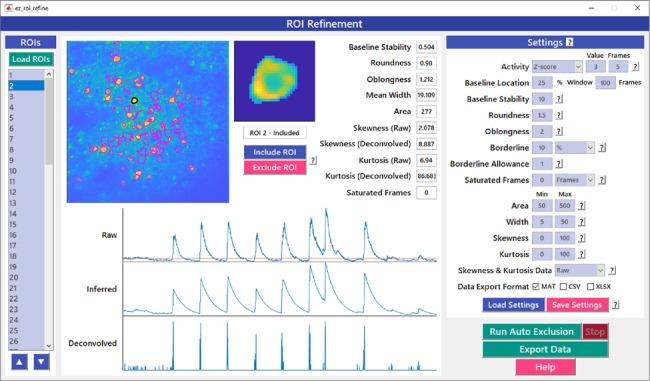Screen dimensions: 650x381
Task: Open help for Skewness & Kurtosis Data
Action: pyautogui.click(x=612, y=270)
